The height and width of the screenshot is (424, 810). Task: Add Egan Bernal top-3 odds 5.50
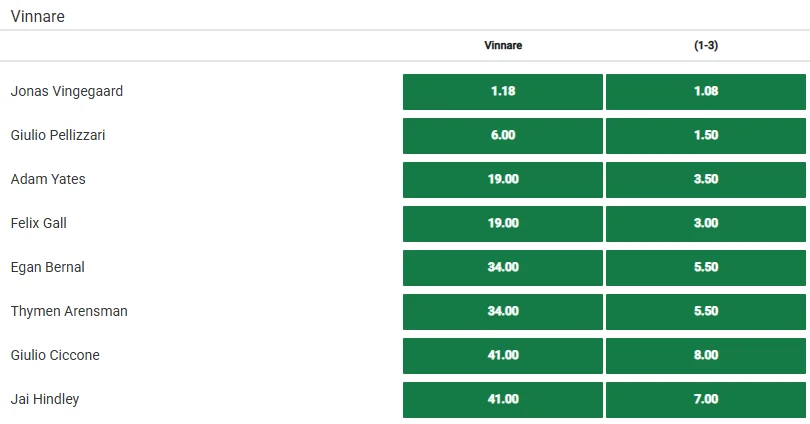click(x=706, y=268)
